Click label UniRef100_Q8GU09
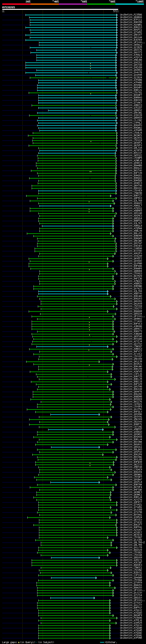 tap(131, 557)
